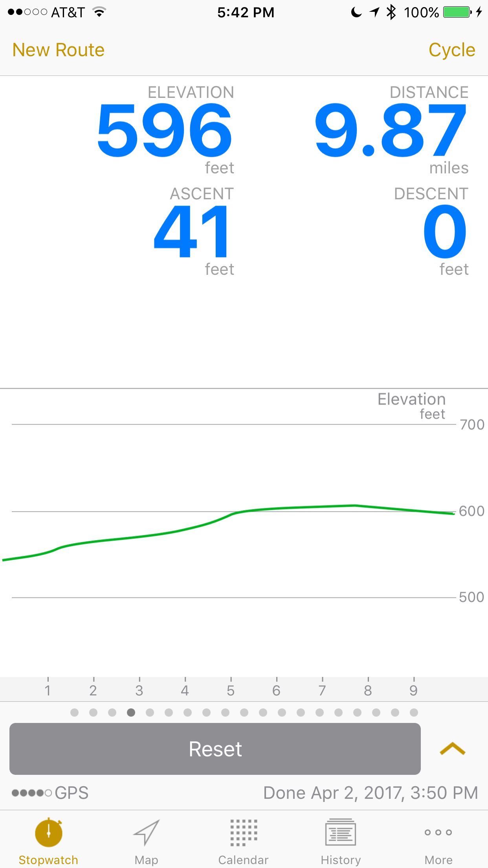488x868 pixels.
Task: Select the currently active fourth page dot
Action: tap(131, 712)
